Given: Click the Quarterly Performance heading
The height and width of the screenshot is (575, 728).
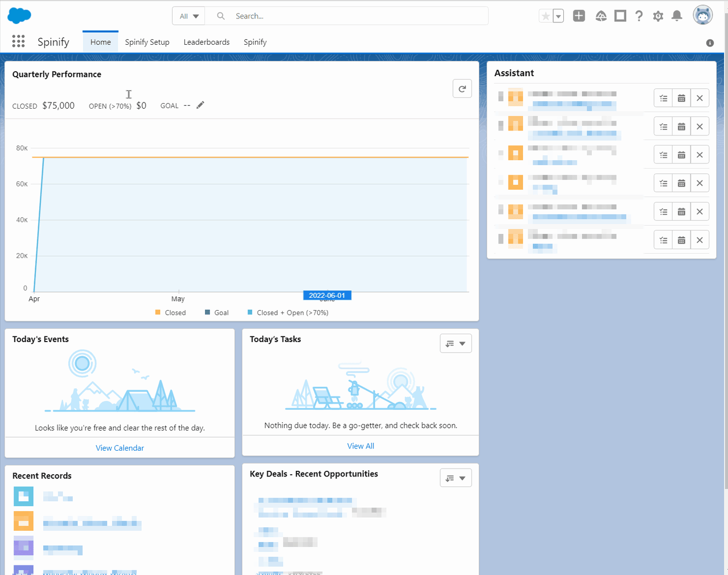Looking at the screenshot, I should (57, 74).
